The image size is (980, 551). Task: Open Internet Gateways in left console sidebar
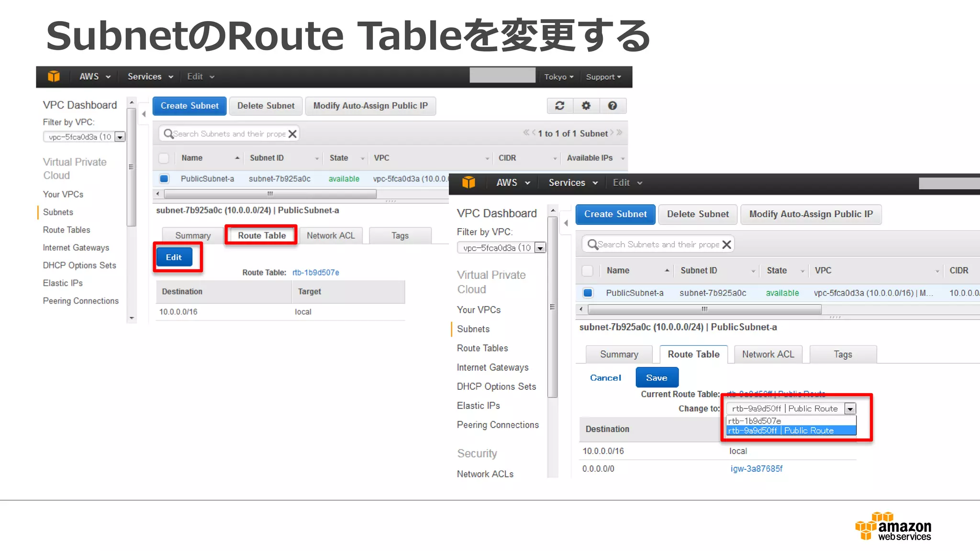[x=76, y=248]
